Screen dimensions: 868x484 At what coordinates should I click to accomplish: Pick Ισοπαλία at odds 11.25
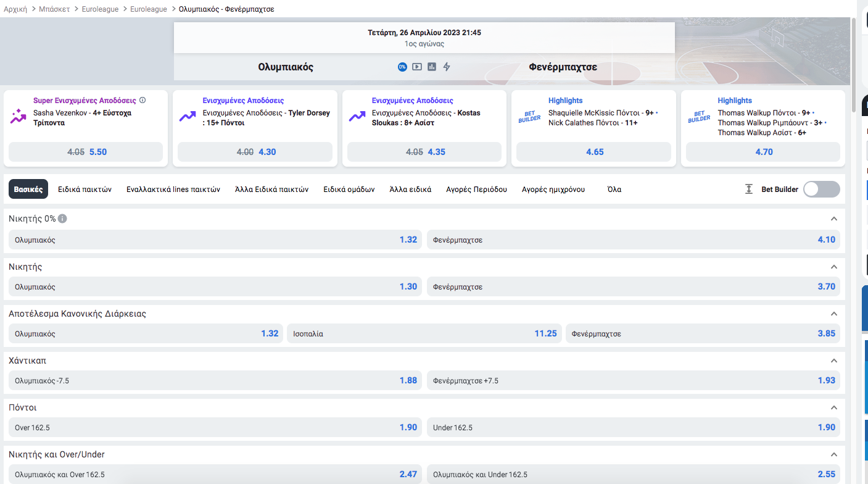click(x=423, y=333)
